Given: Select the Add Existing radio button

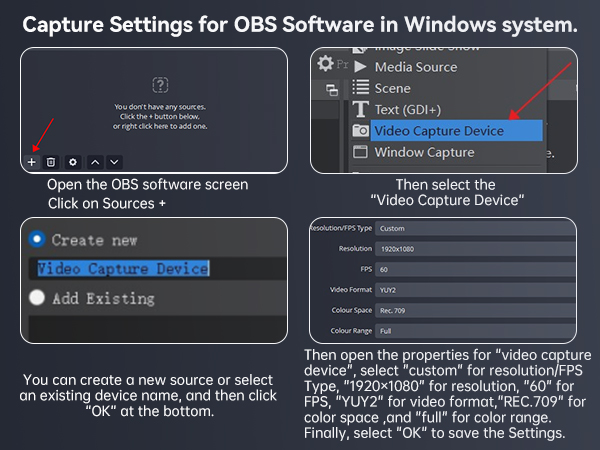Looking at the screenshot, I should (38, 297).
